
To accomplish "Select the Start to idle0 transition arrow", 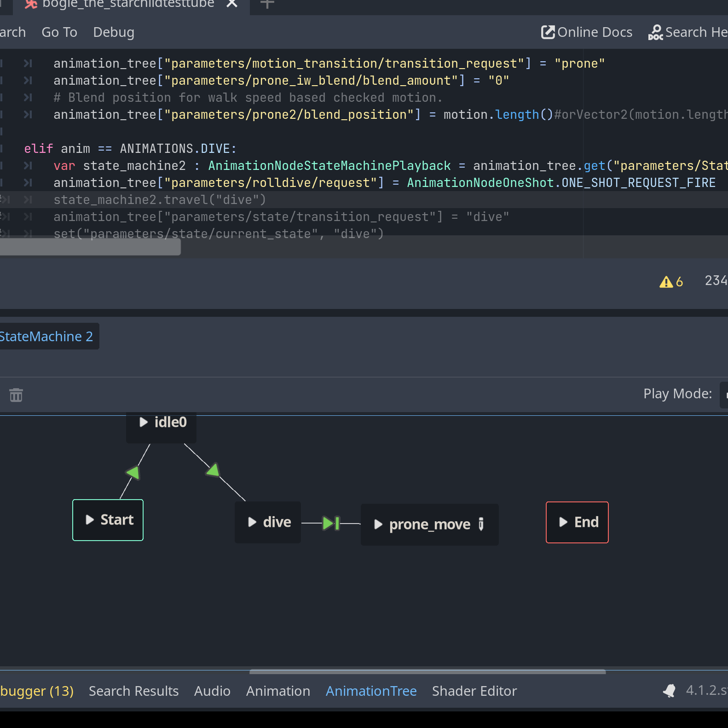I will tap(133, 472).
